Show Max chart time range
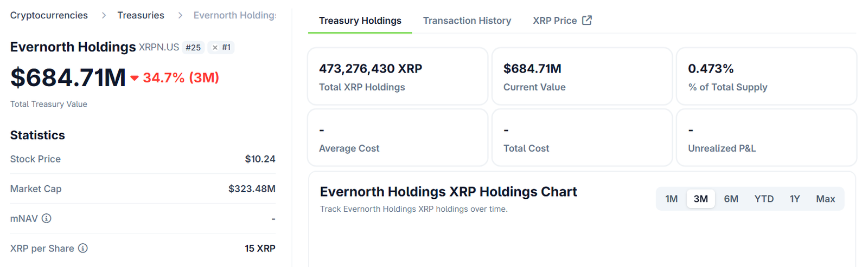 825,199
